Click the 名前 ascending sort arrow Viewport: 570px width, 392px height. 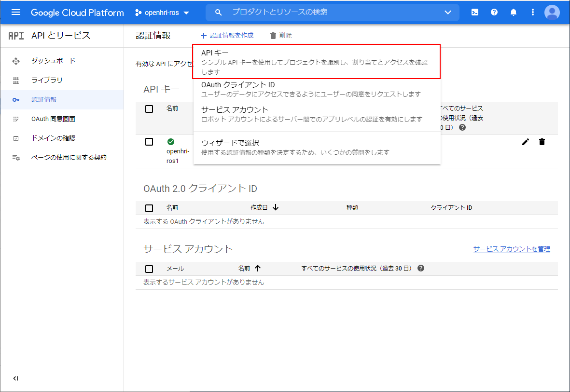coord(258,269)
